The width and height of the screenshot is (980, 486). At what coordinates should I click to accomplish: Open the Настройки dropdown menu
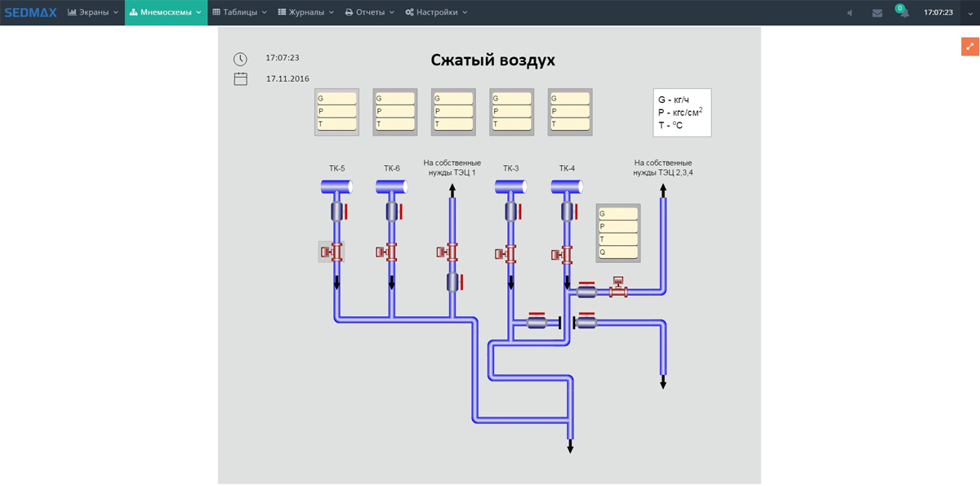click(436, 12)
